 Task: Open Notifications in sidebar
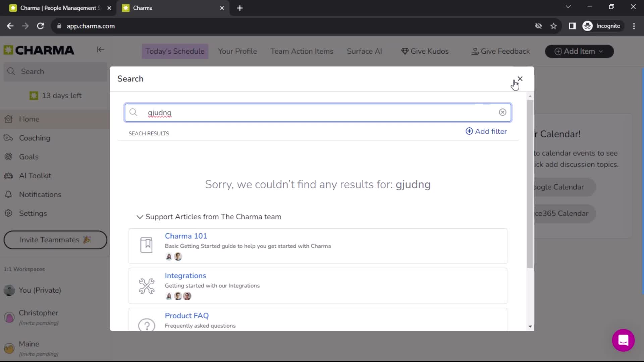pos(55,194)
